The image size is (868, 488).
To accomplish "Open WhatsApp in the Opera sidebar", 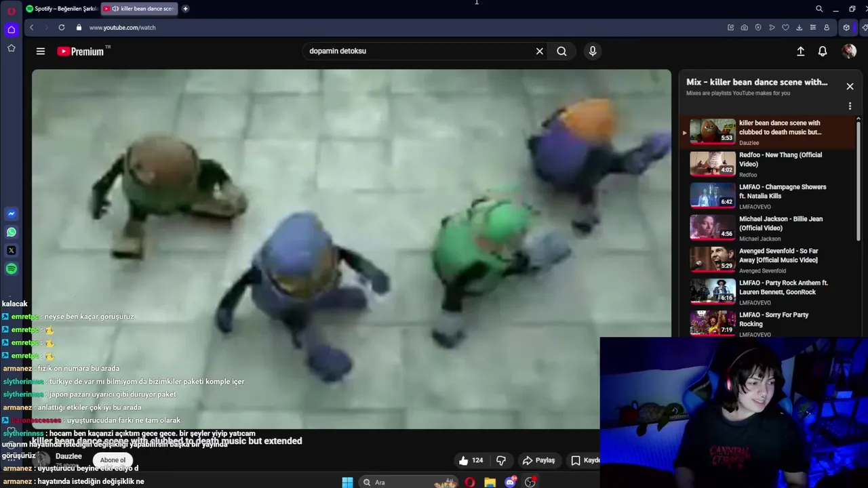I will click(x=12, y=232).
